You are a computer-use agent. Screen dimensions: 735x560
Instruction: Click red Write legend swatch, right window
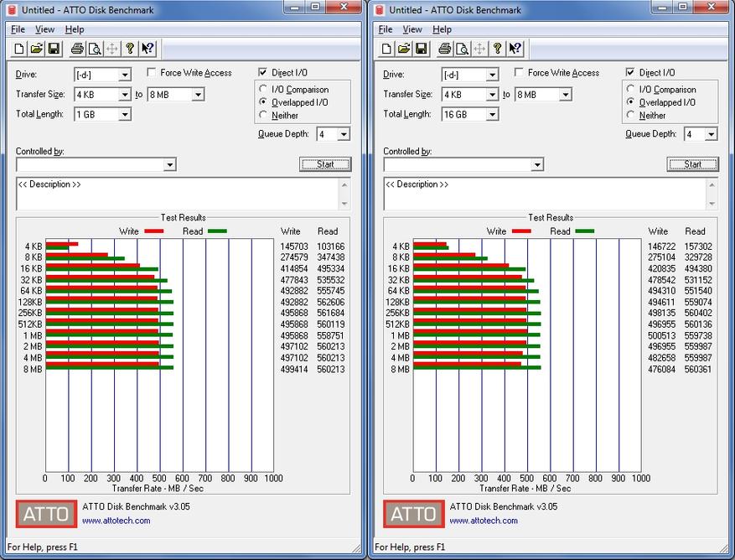521,231
